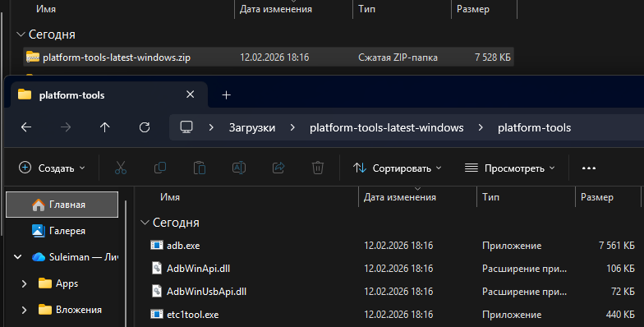644x327 pixels.
Task: Select the Вложения folder in navigation pane
Action: coord(79,310)
